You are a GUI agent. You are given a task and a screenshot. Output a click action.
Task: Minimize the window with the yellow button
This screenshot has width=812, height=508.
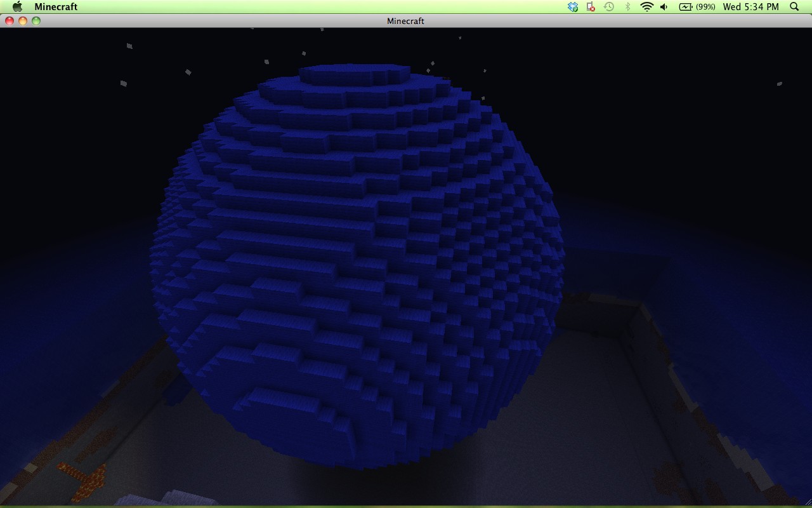click(x=23, y=20)
